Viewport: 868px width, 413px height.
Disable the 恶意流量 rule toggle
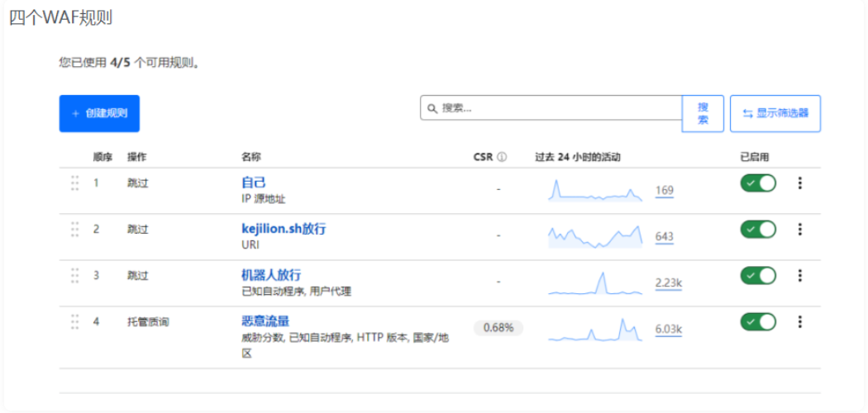click(x=758, y=321)
